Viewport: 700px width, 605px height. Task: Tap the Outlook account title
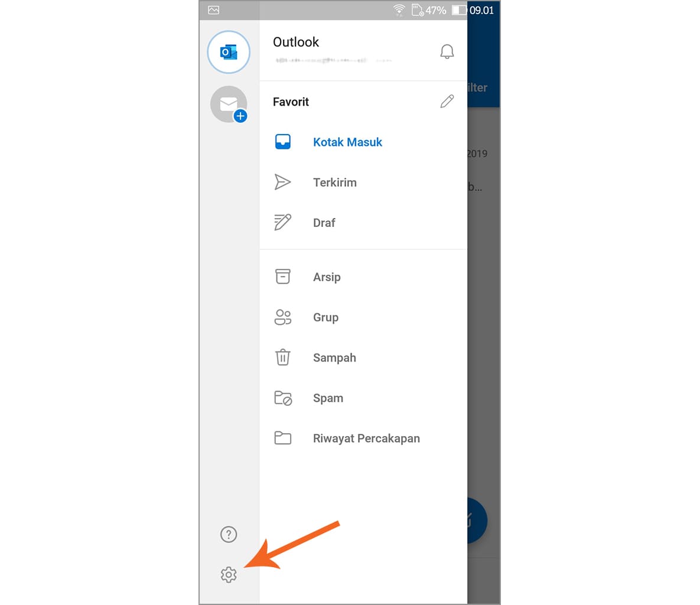point(295,42)
